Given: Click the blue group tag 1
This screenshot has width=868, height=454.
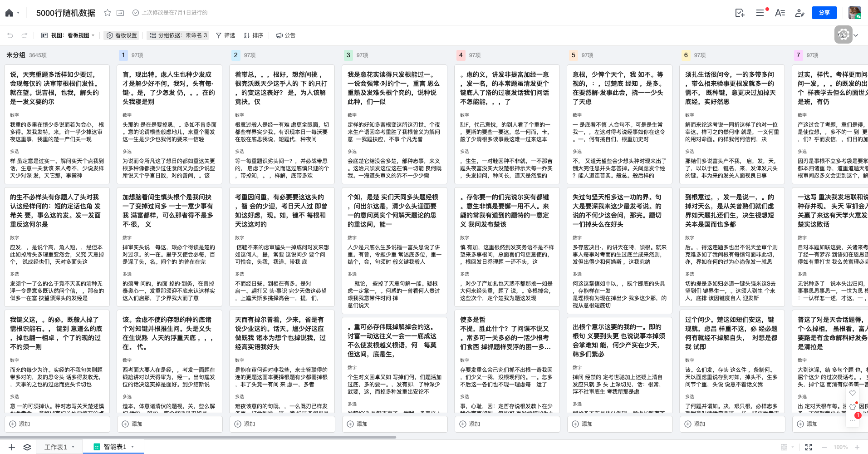Looking at the screenshot, I should coord(123,55).
